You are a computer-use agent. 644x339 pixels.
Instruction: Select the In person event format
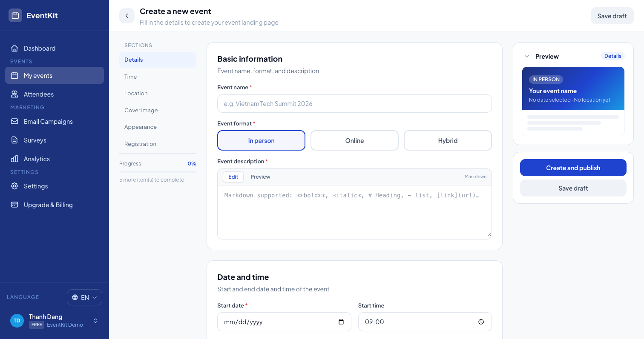261,140
